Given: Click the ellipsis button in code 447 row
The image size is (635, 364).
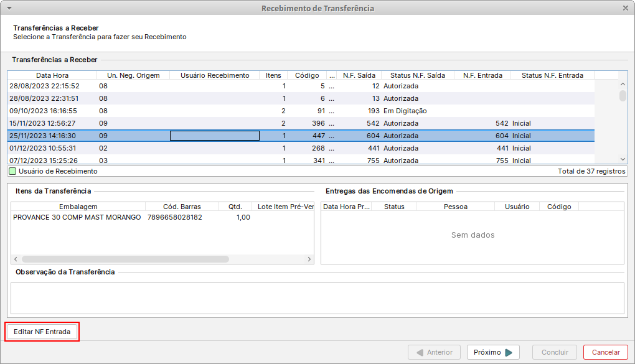Looking at the screenshot, I should 331,136.
